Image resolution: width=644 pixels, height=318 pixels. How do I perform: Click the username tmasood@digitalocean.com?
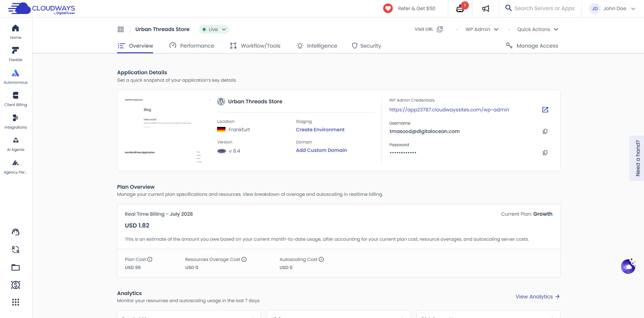pyautogui.click(x=424, y=131)
